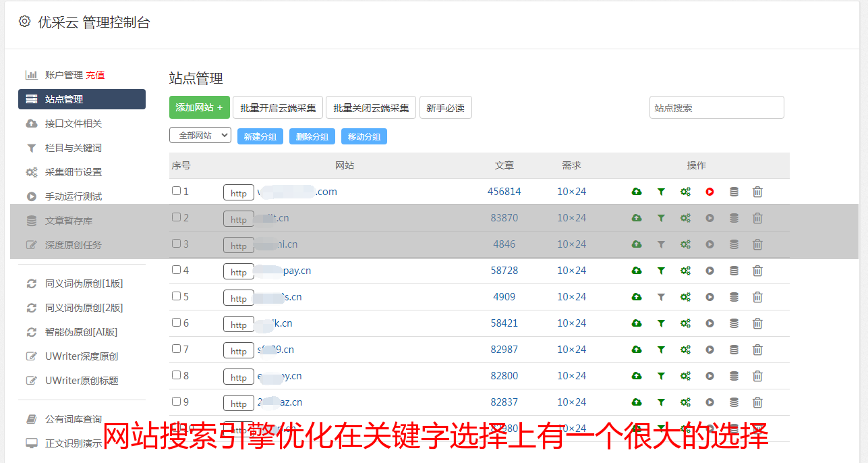Click the trash icon in row 4
The height and width of the screenshot is (463, 868).
coord(757,271)
